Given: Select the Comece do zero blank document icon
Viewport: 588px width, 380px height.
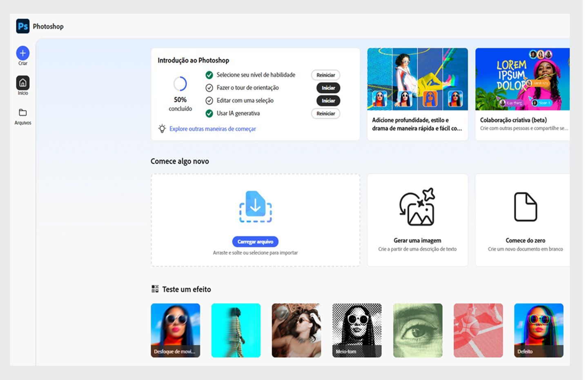Looking at the screenshot, I should point(526,207).
